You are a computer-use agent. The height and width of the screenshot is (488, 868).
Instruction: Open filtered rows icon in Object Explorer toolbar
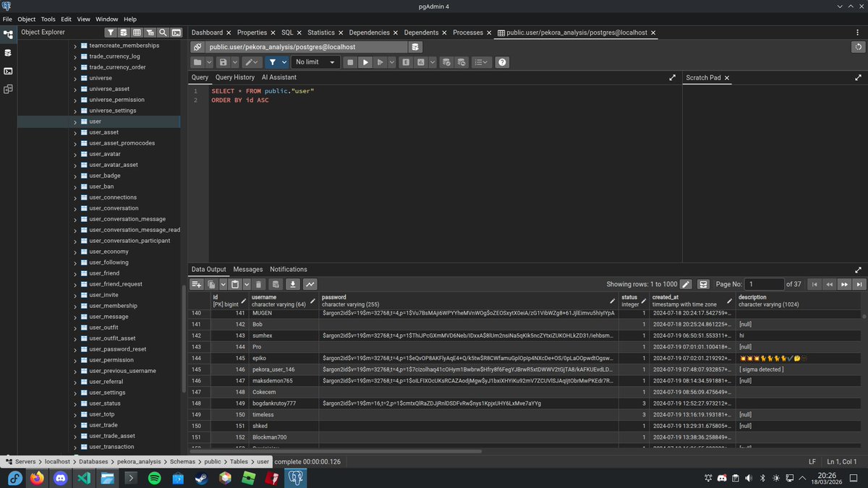pos(150,33)
